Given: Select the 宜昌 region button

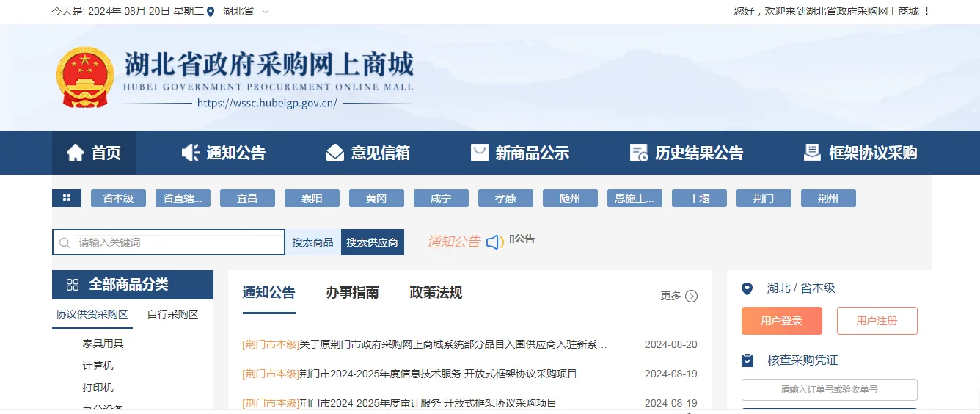Looking at the screenshot, I should (247, 198).
